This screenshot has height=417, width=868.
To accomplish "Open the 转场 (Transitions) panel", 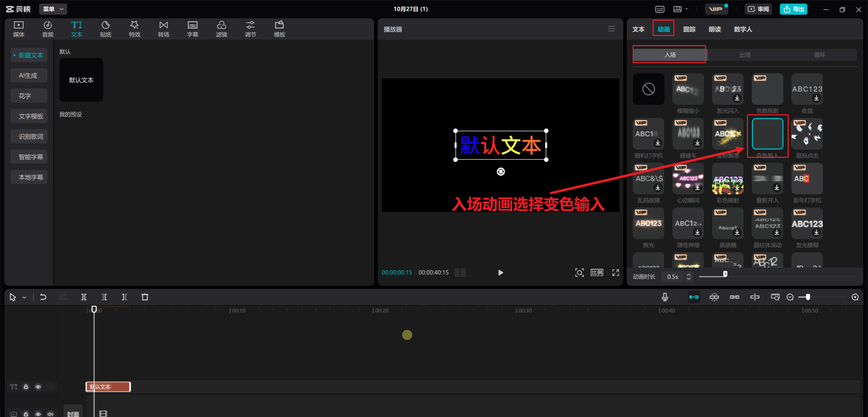I will point(163,29).
